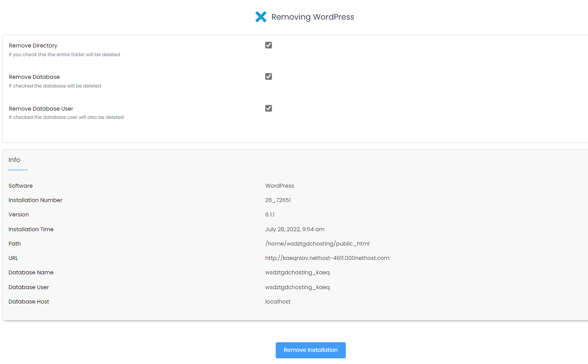588x364 pixels.
Task: Click the Version row label
Action: (19, 215)
